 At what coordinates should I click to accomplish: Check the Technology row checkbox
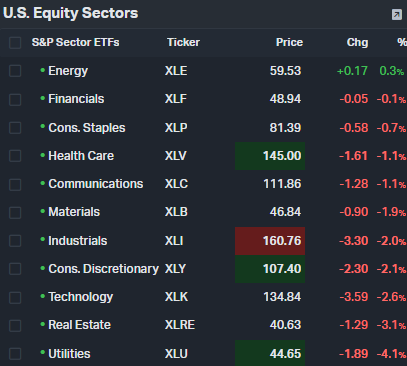point(15,297)
